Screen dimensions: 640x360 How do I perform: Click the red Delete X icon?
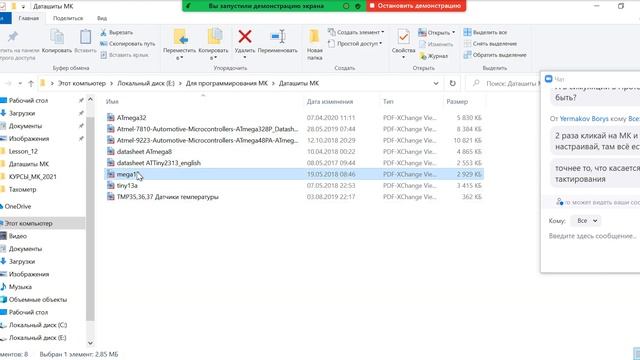[245, 36]
